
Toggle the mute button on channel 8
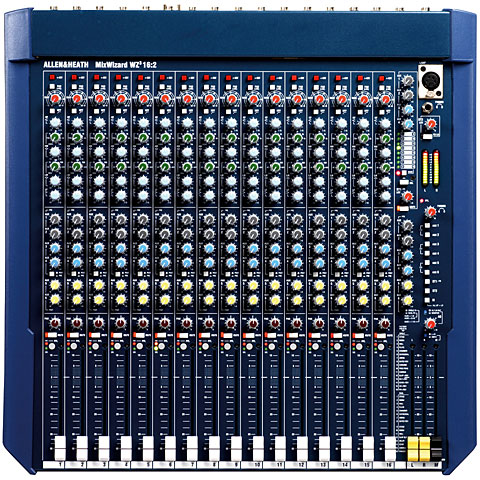[x=205, y=335]
